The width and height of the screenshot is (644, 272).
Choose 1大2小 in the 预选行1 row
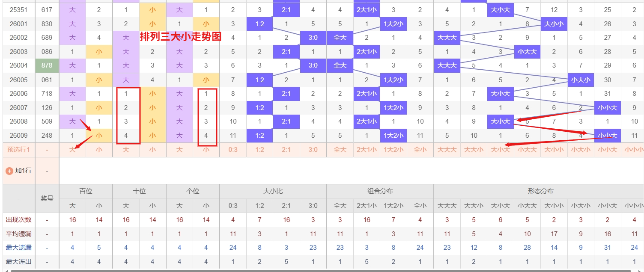click(394, 150)
